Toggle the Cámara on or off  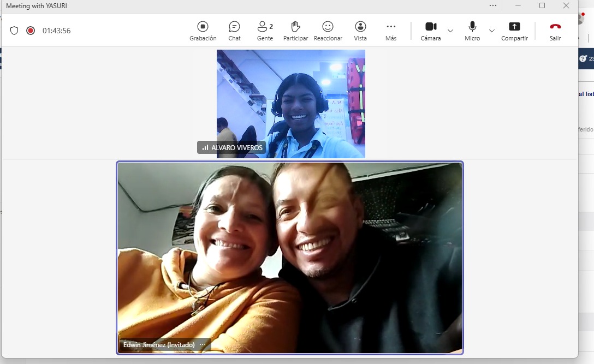coord(431,31)
